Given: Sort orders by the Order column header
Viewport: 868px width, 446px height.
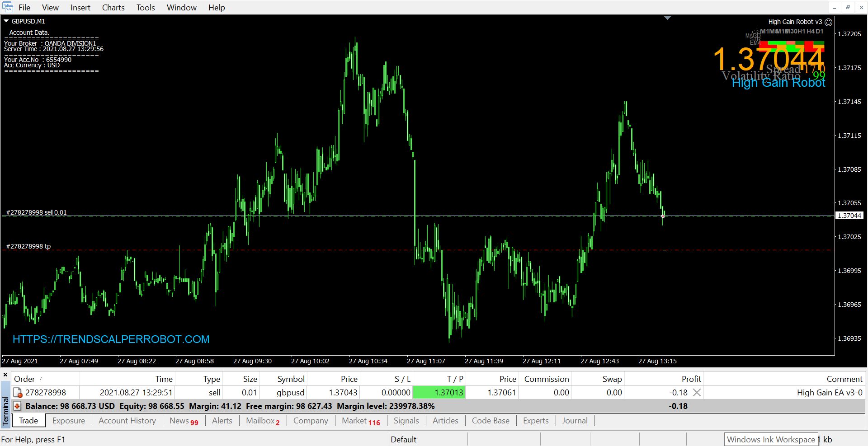Looking at the screenshot, I should point(24,379).
